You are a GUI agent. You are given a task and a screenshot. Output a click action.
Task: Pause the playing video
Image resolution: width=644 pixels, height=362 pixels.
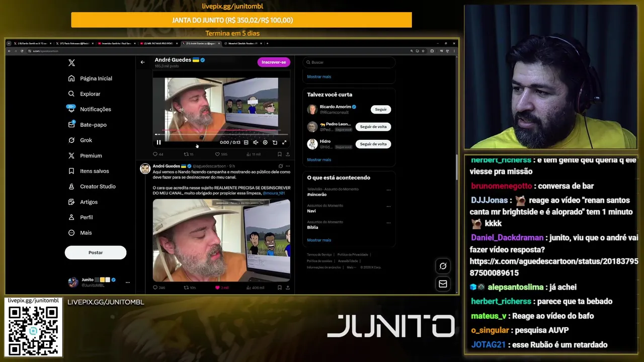(159, 142)
